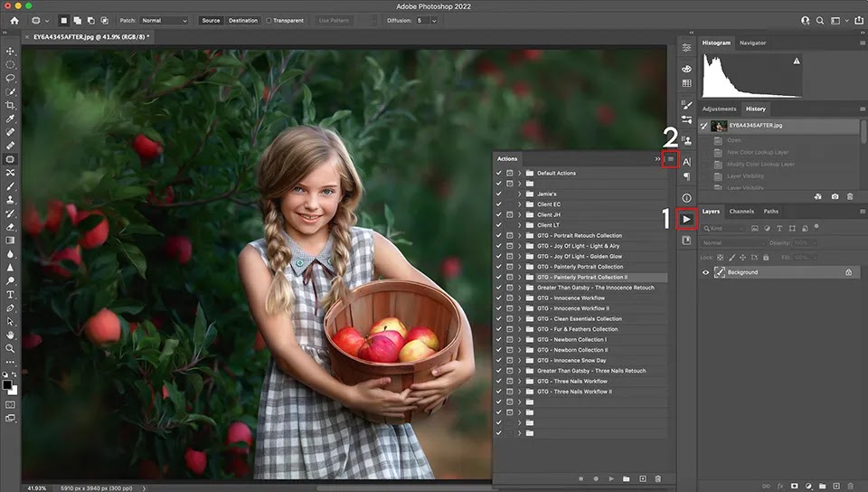
Task: Expand the Default Actions set
Action: click(x=519, y=174)
